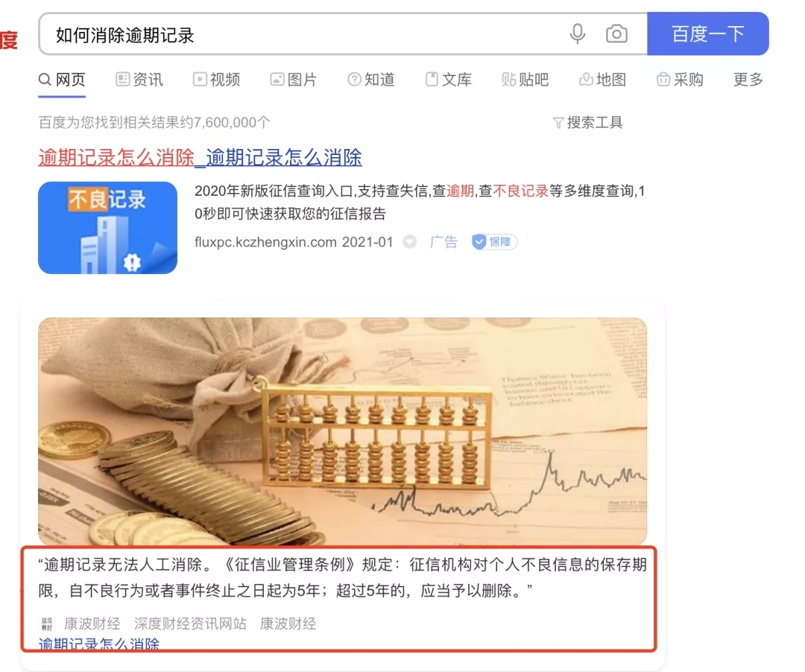Screen dimensions: 805x672
Task: Expand the 更多 menu
Action: [x=748, y=80]
